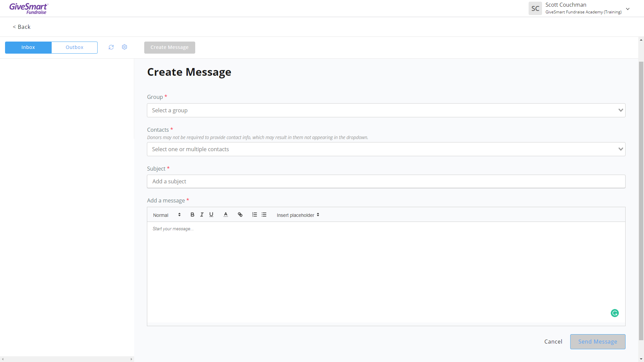Click into the Start your message text area
Viewport: 644px width, 362px height.
(386, 272)
